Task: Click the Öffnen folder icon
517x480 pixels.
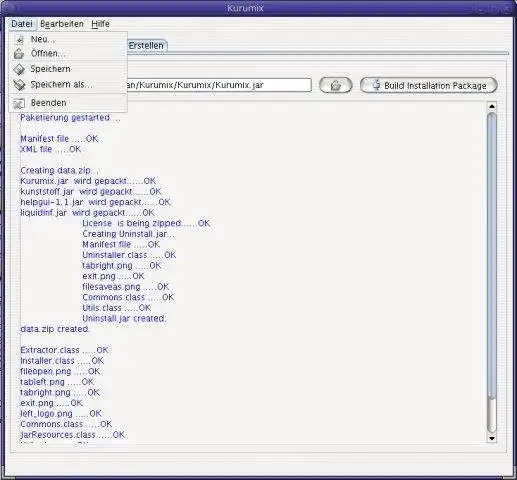Action: point(19,54)
